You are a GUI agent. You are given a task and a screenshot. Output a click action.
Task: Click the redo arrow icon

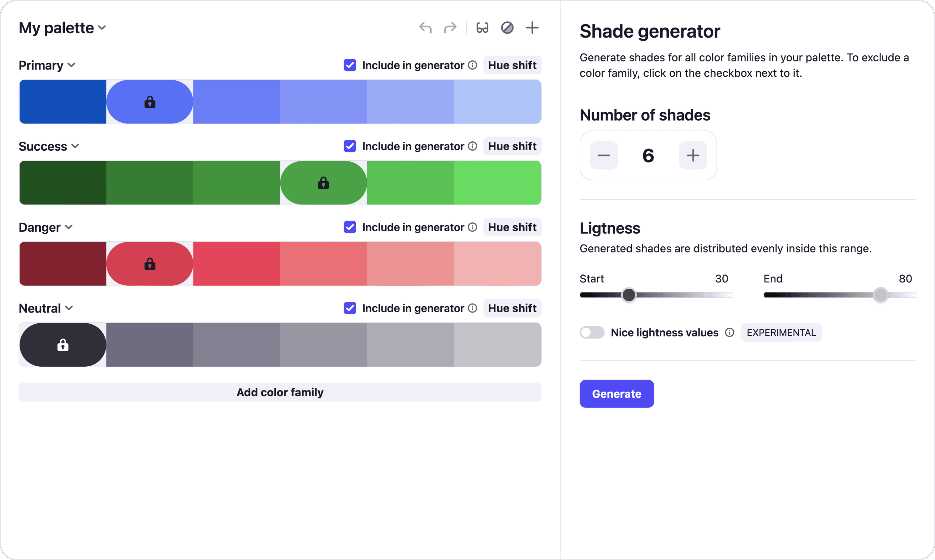click(450, 27)
